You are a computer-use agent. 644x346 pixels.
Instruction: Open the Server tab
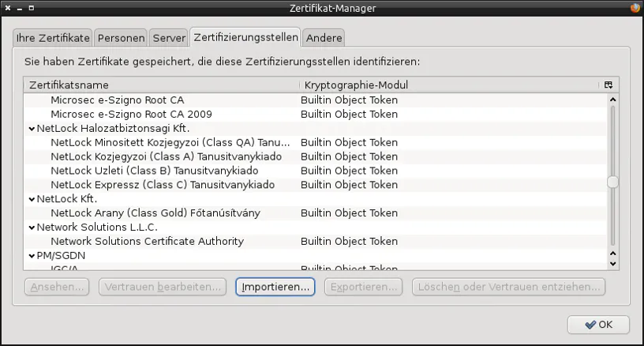[169, 38]
